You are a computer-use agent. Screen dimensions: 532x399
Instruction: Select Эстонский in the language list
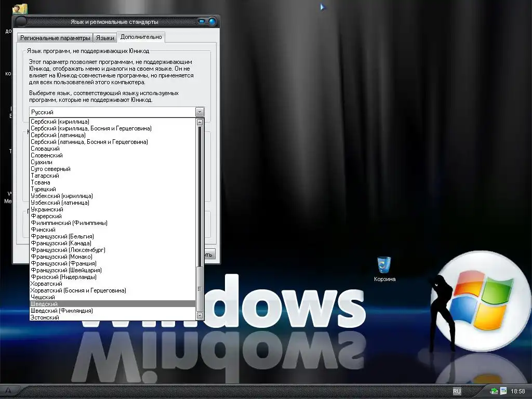pyautogui.click(x=112, y=317)
